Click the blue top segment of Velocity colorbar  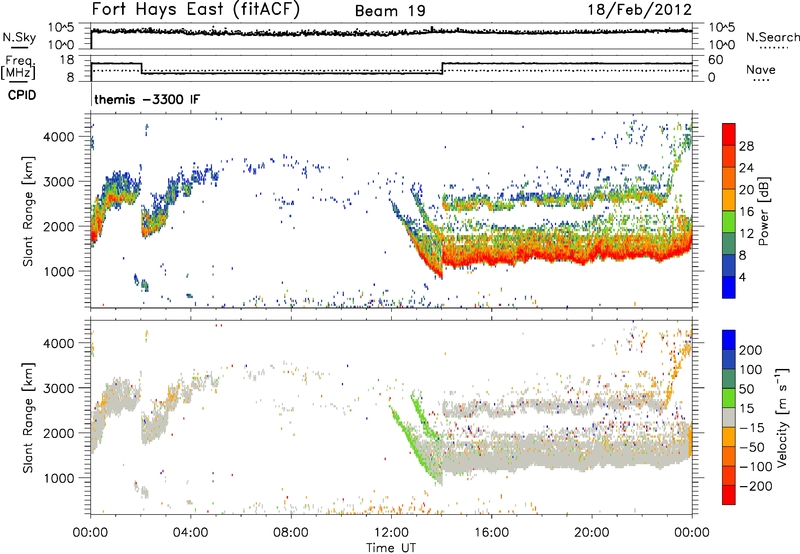pos(729,340)
